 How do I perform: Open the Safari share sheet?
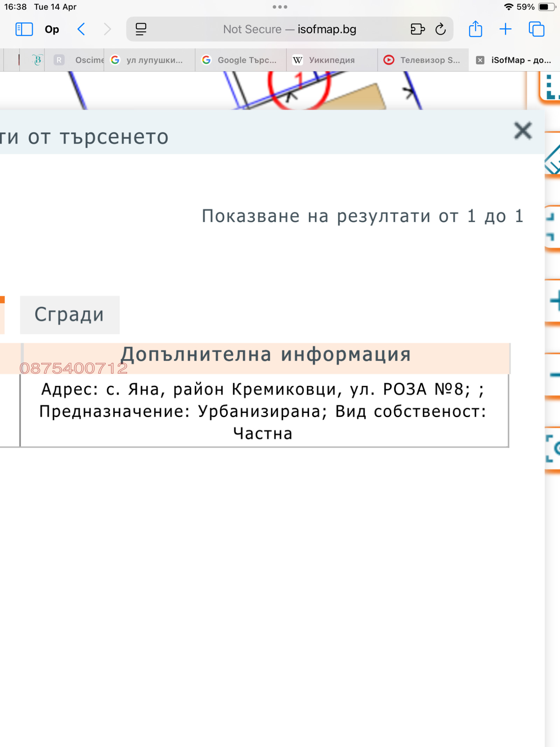point(475,29)
